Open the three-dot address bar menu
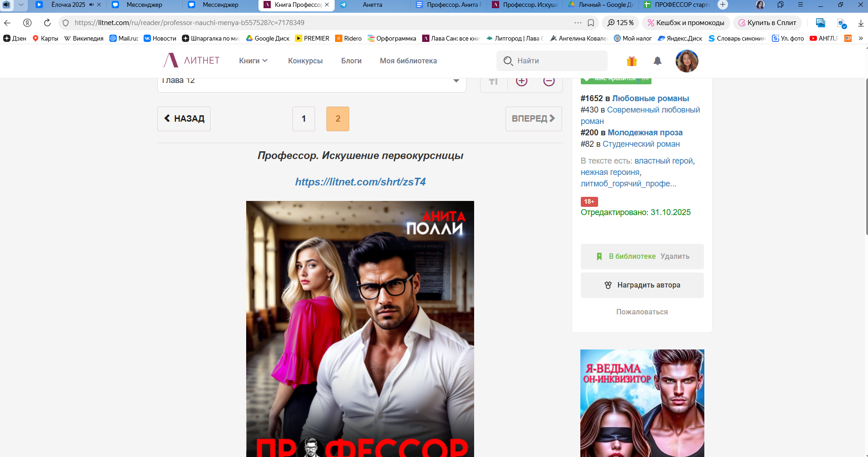This screenshot has height=457, width=868. click(x=578, y=23)
